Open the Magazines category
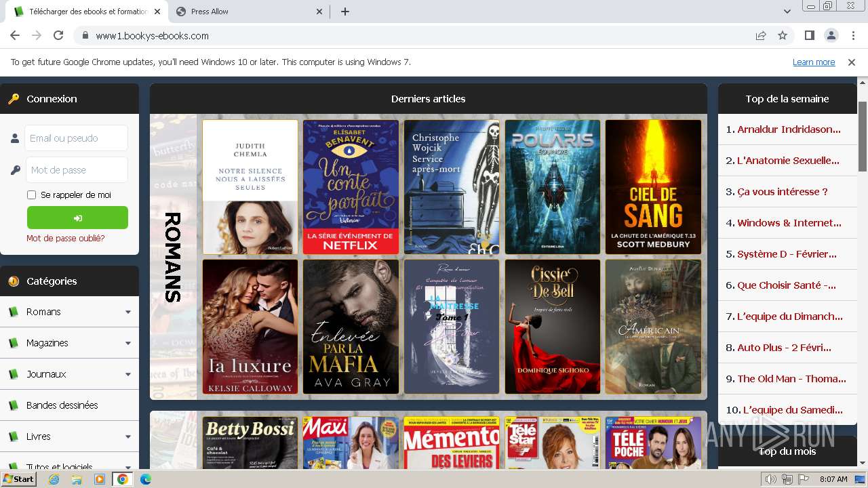This screenshot has width=868, height=488. click(47, 343)
